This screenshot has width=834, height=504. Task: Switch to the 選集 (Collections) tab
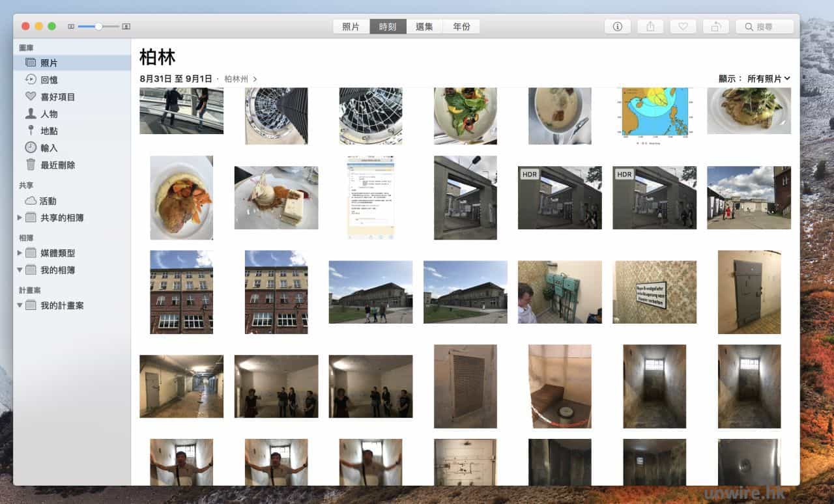coord(424,27)
